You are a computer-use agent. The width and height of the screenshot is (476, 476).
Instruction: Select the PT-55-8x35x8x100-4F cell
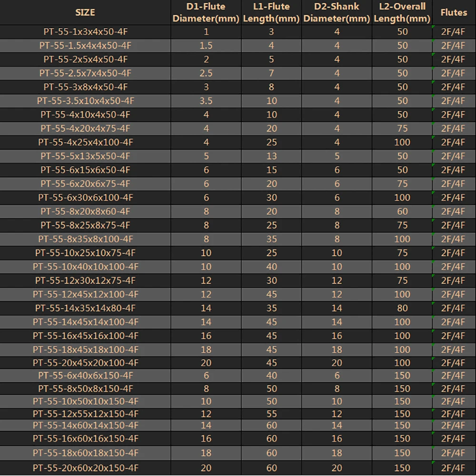[85, 239]
